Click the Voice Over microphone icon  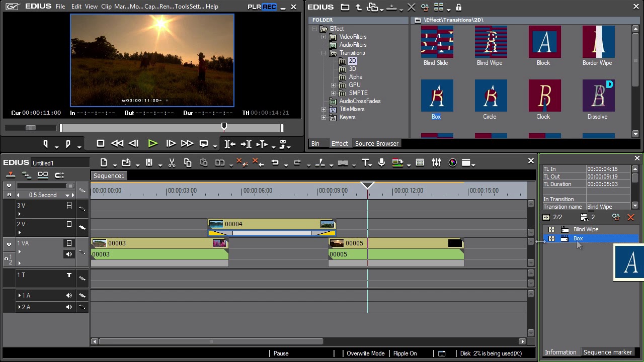click(x=382, y=163)
